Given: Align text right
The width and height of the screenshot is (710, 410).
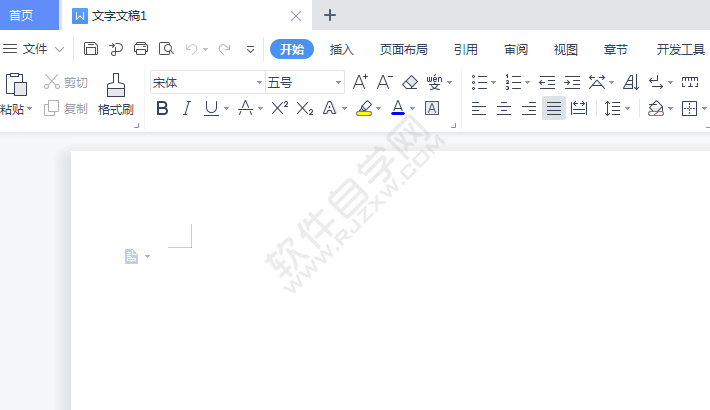Looking at the screenshot, I should pos(528,108).
